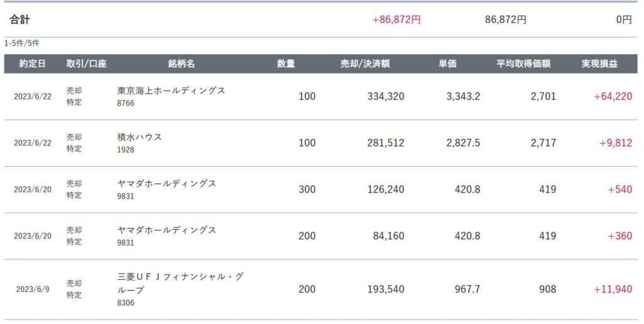Click stock code 8766
644x324 pixels.
tap(126, 103)
